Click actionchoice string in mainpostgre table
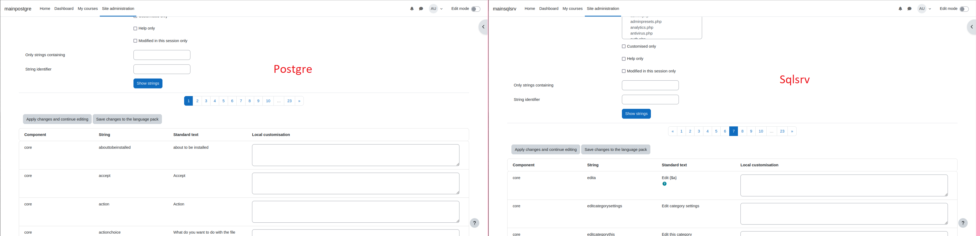Screen dimensions: 980x236 [109, 233]
